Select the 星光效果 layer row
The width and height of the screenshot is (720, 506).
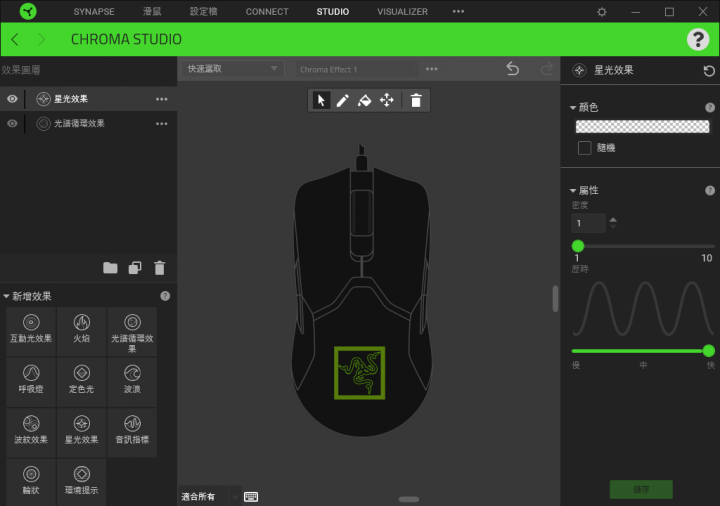[88, 99]
